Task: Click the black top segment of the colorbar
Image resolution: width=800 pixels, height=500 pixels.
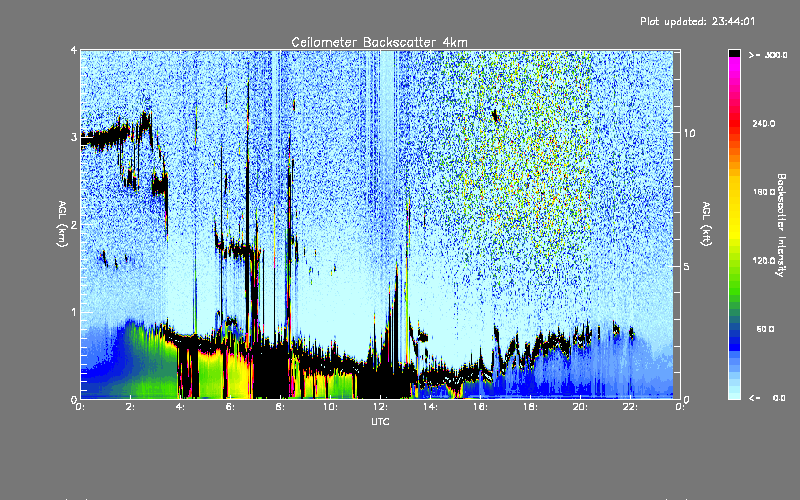Action: 734,53
